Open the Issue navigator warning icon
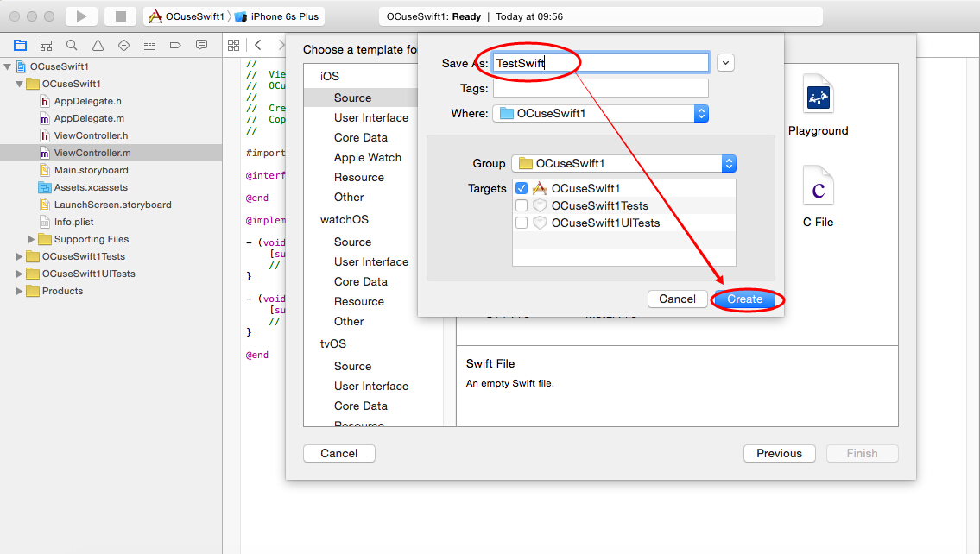This screenshot has height=554, width=980. (98, 45)
